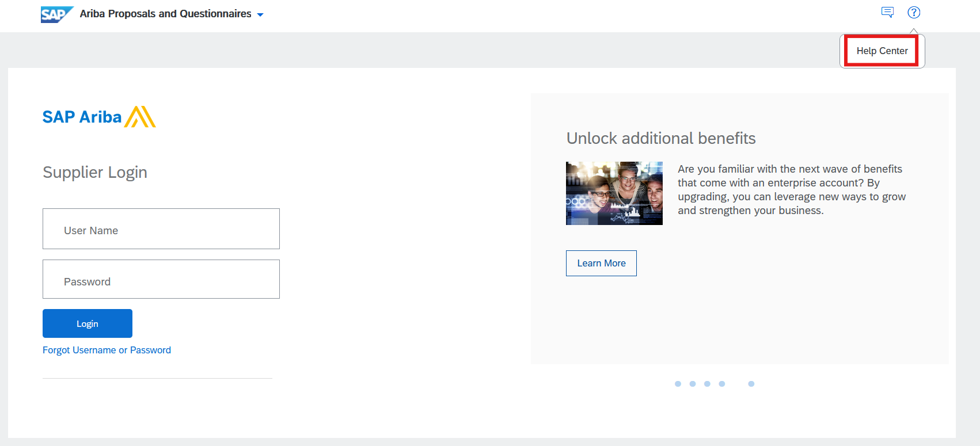The width and height of the screenshot is (980, 446).
Task: Focus the Password field
Action: click(x=161, y=279)
